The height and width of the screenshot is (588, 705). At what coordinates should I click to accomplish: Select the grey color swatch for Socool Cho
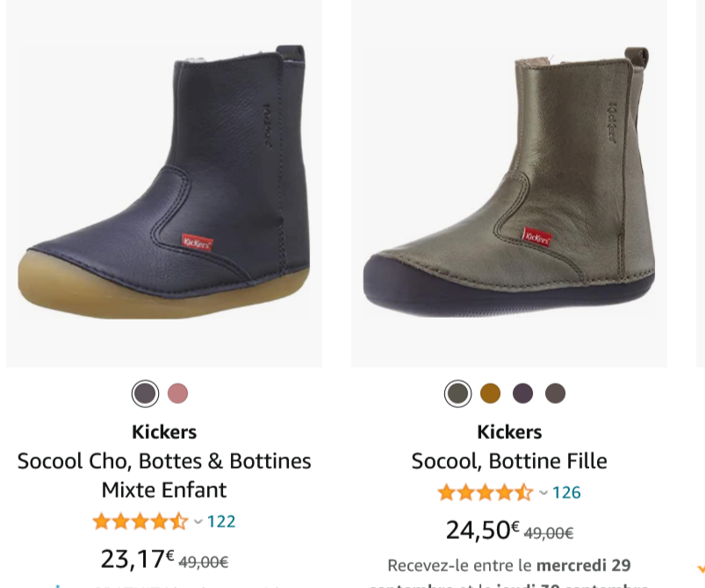(x=145, y=394)
